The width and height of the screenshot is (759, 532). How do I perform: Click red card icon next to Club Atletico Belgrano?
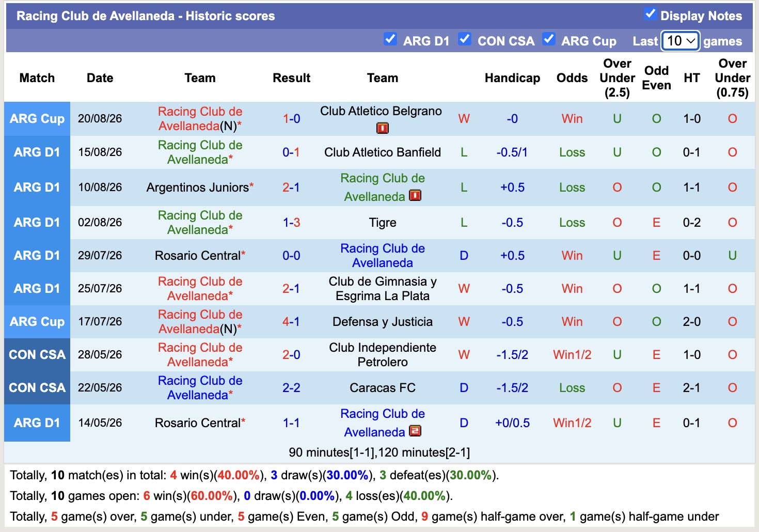pos(383,128)
